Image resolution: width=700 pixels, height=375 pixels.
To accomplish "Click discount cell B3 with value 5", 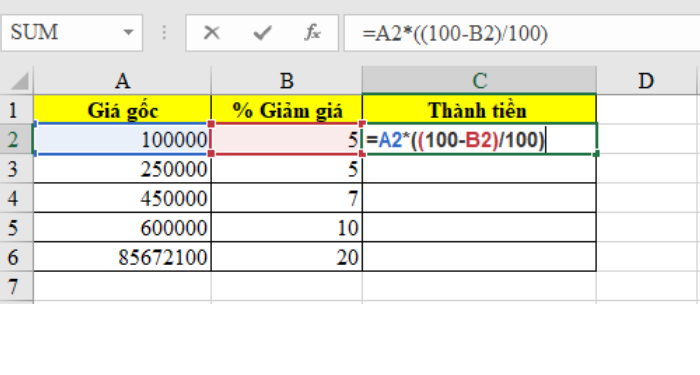I will (287, 169).
